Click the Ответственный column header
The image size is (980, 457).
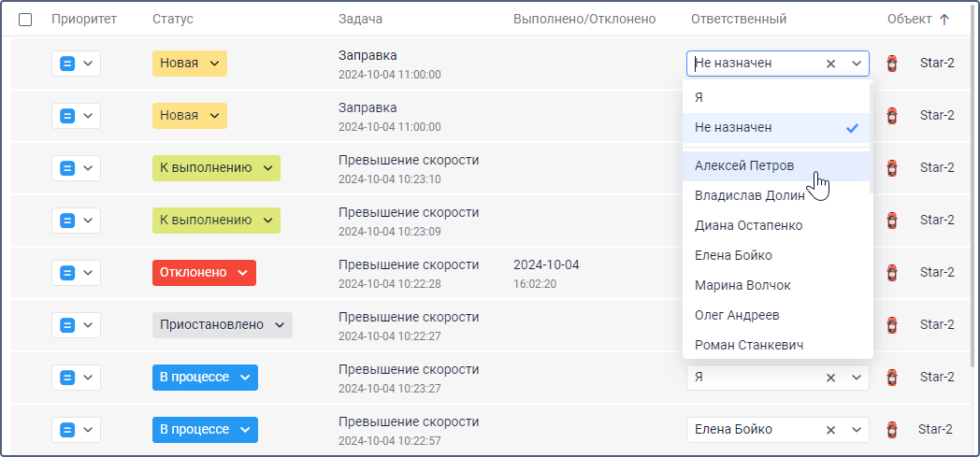(738, 19)
